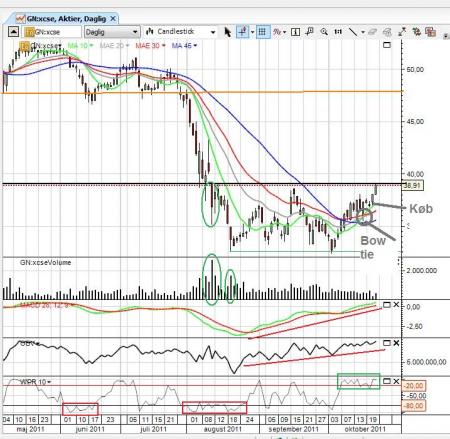Select the trend line drawing tool

pyautogui.click(x=353, y=32)
